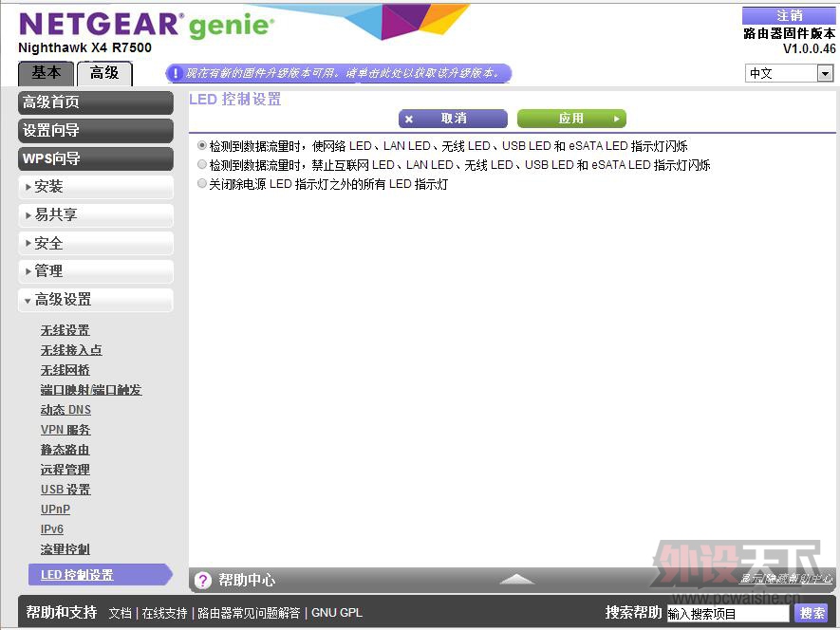
Task: Open the LED 控制设置 link
Action: point(77,575)
